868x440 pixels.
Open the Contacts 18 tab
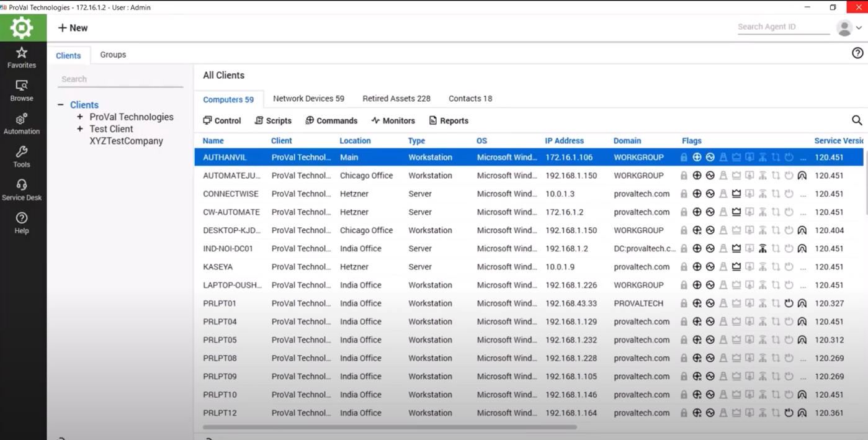click(x=470, y=99)
